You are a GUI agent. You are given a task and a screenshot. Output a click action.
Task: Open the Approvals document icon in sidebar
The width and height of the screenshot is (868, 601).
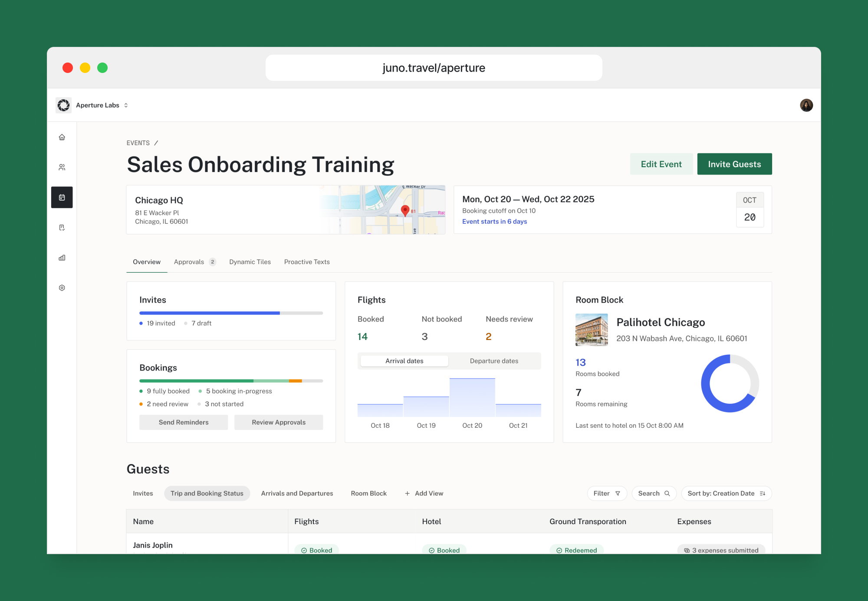[x=62, y=227]
